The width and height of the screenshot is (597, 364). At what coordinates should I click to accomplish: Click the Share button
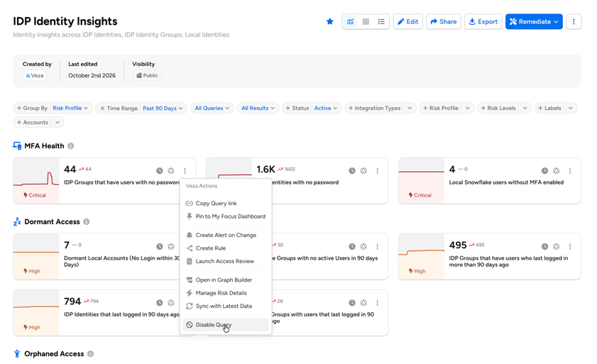pos(444,22)
